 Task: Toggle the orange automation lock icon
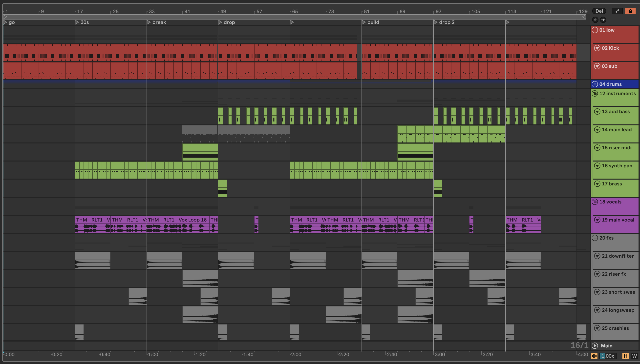(x=630, y=11)
